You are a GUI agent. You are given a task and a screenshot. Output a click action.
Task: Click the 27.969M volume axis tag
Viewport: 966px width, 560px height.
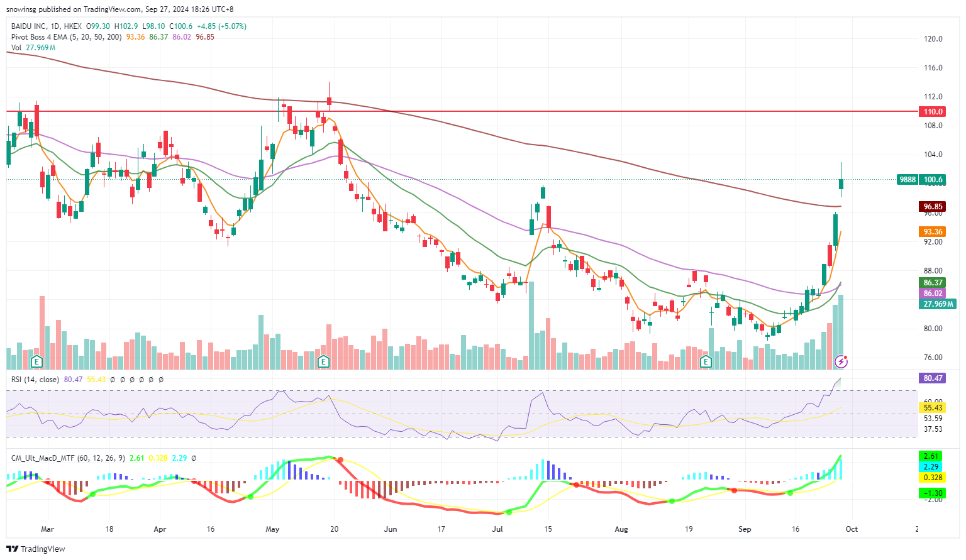(938, 304)
